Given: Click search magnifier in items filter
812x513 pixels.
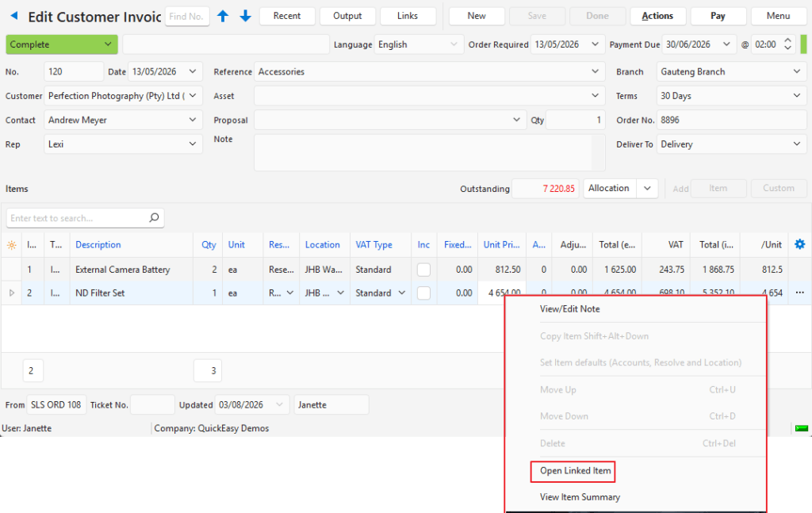Looking at the screenshot, I should [154, 218].
